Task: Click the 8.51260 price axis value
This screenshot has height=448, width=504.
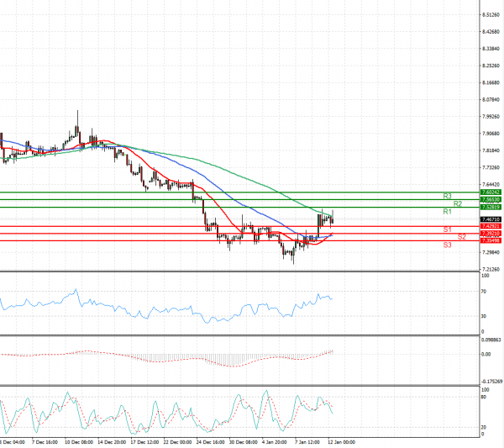Action: point(491,15)
